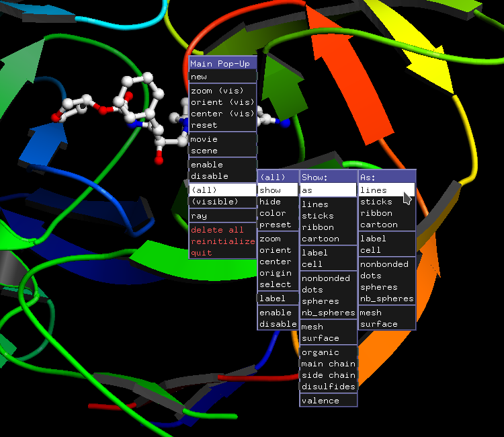Choose 'cartoon' in Show submenu
The width and height of the screenshot is (504, 437).
pos(328,239)
